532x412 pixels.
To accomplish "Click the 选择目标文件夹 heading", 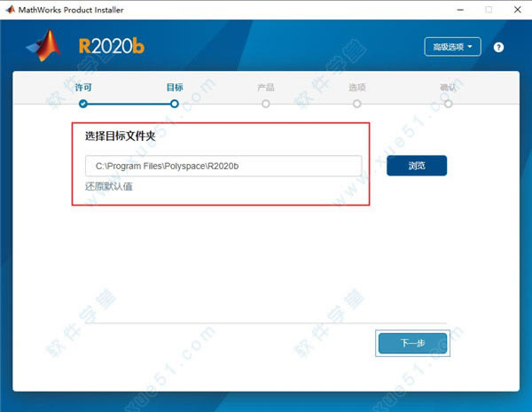I will (120, 136).
